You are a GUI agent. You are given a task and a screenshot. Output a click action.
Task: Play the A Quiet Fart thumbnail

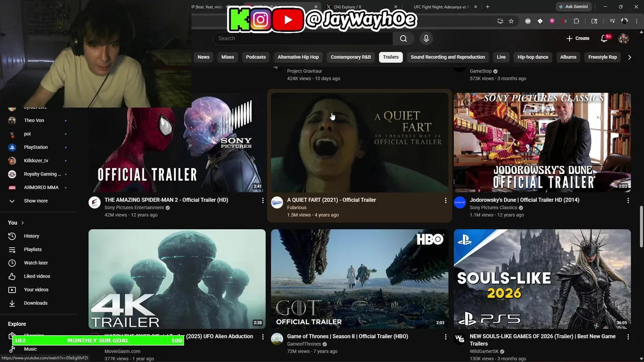(x=359, y=142)
